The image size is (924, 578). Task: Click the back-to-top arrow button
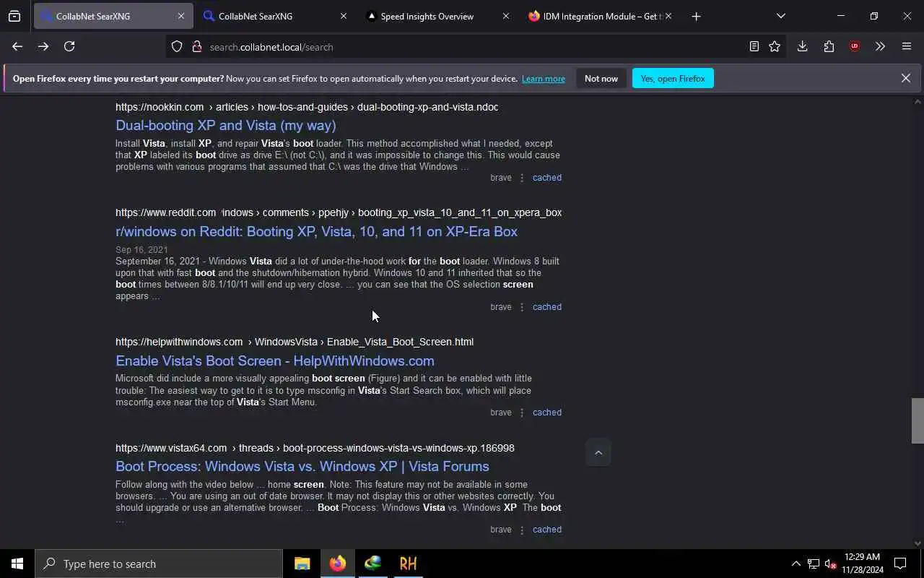[x=598, y=452]
